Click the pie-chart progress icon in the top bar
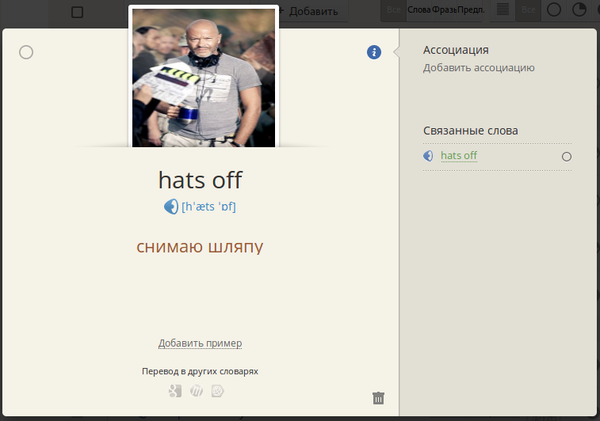 tap(581, 10)
